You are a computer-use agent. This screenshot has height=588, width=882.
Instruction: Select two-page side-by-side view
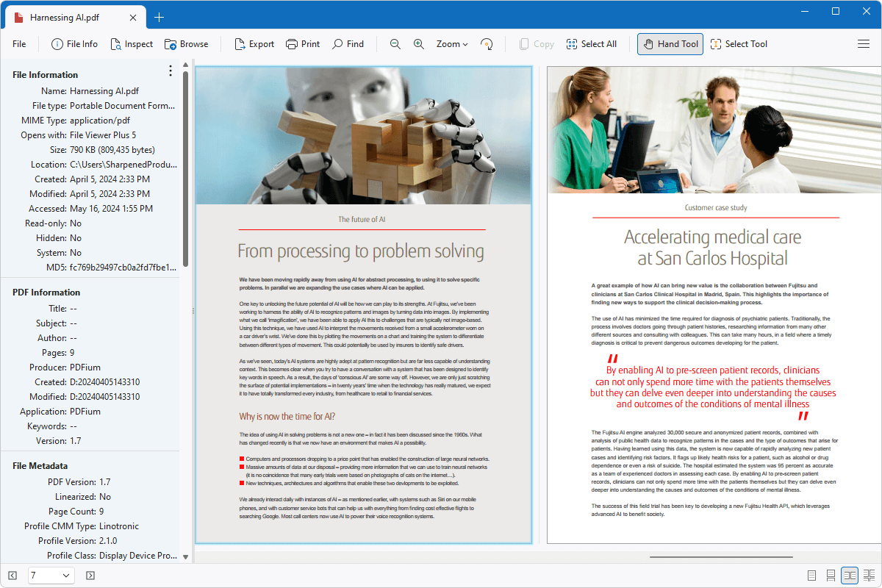[850, 575]
